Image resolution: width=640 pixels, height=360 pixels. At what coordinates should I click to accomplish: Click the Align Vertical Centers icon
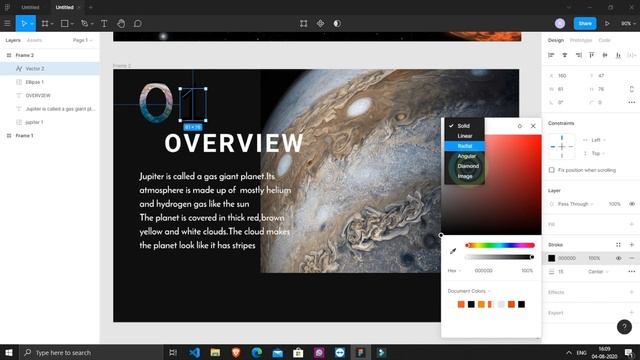pos(605,55)
